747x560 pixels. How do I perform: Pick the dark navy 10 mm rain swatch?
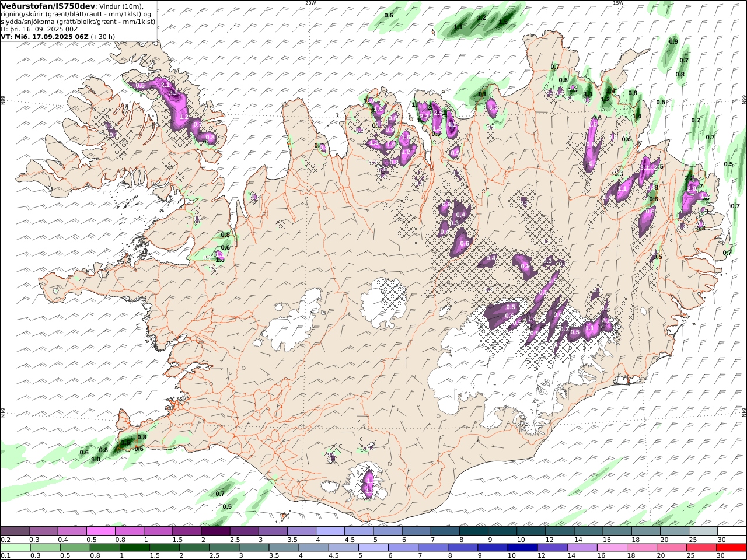(x=522, y=548)
